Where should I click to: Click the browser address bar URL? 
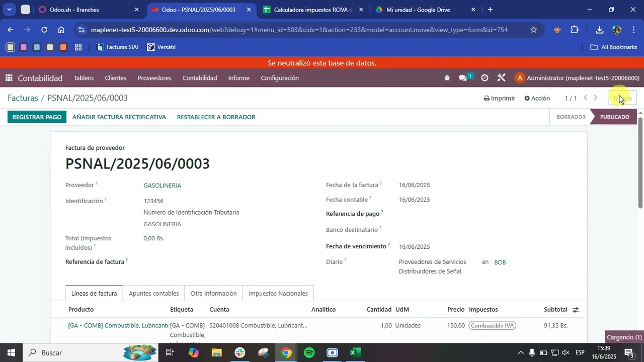coord(299,30)
